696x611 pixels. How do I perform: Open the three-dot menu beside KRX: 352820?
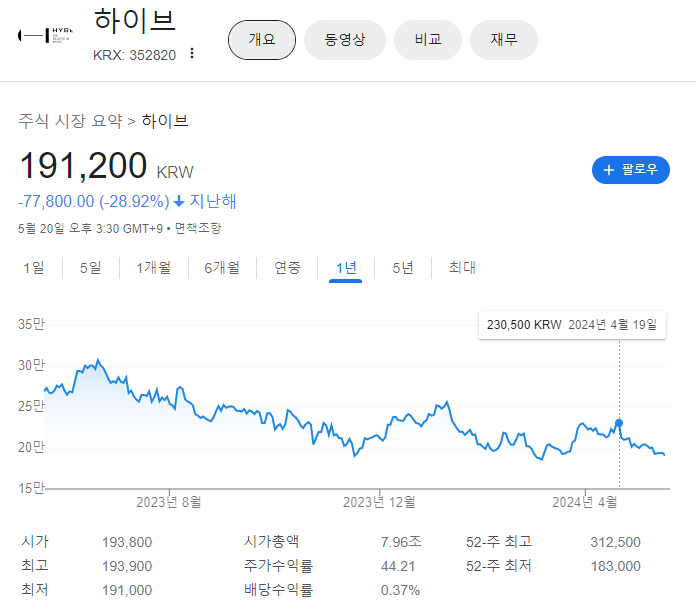tap(192, 53)
